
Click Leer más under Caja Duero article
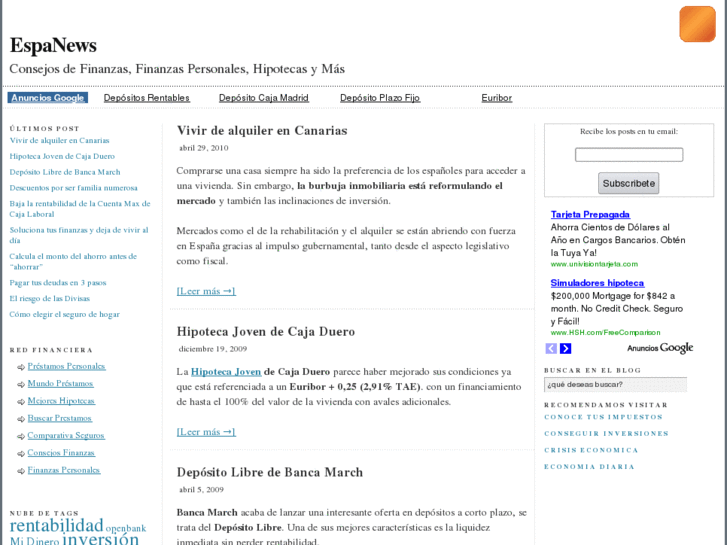coord(206,432)
